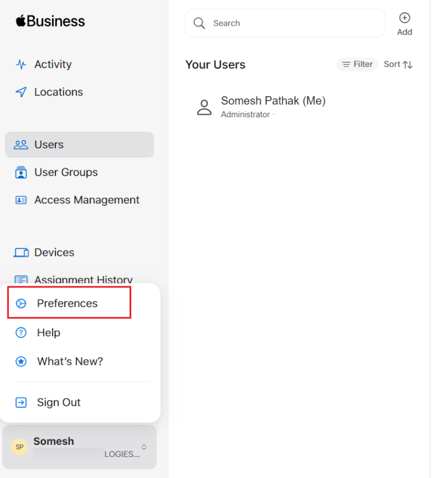This screenshot has width=448, height=478.
Task: Click the Access Management card icon
Action: 21,201
